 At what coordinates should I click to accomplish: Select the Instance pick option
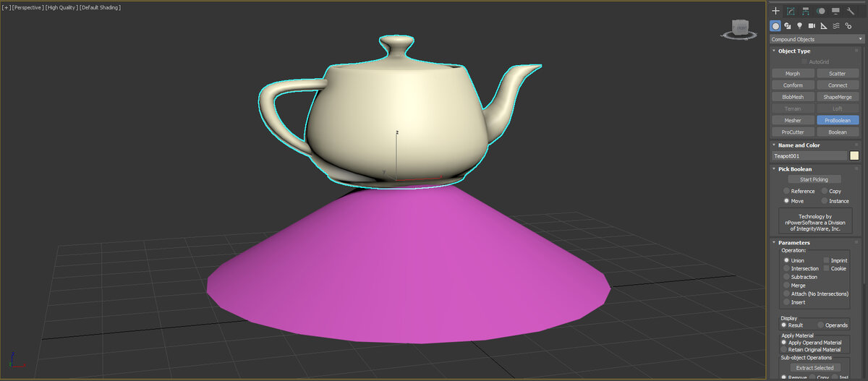835,200
